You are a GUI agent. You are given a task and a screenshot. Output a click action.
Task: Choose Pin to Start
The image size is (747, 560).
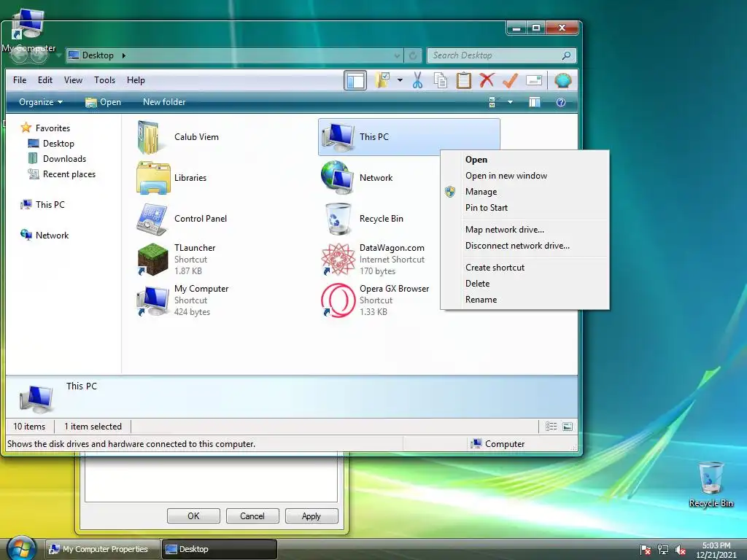pos(525,208)
